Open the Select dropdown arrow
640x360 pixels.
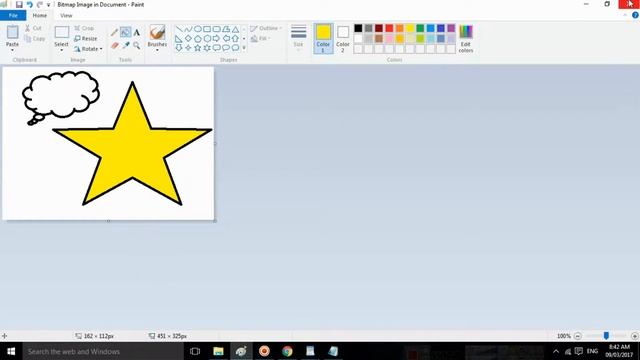point(62,50)
